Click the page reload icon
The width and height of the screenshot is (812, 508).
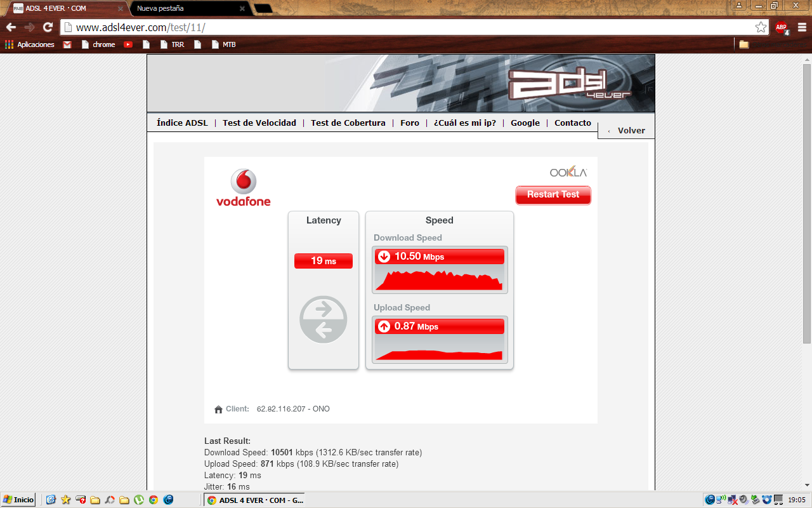[x=47, y=27]
